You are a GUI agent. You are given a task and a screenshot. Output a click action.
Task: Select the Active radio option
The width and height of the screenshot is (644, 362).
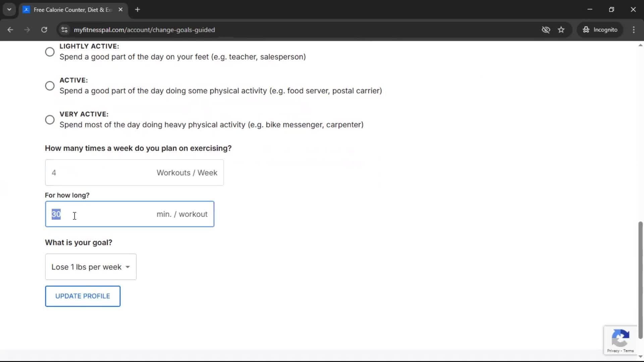pos(50,86)
